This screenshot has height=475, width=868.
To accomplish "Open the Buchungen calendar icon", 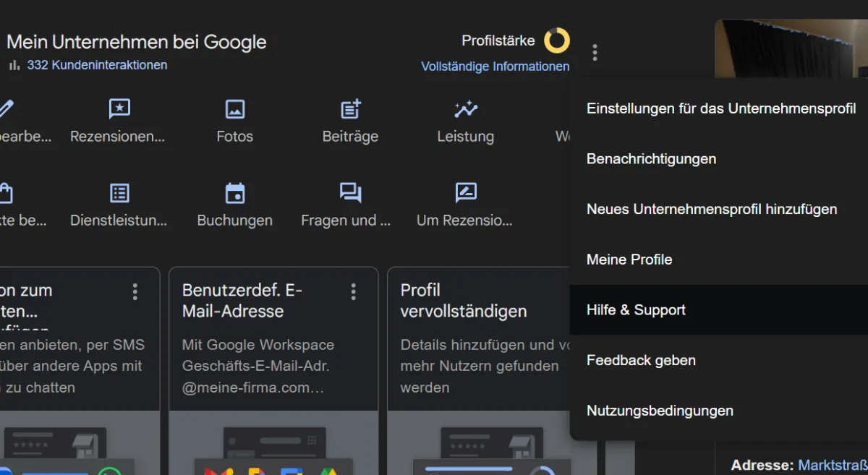I will 235,193.
